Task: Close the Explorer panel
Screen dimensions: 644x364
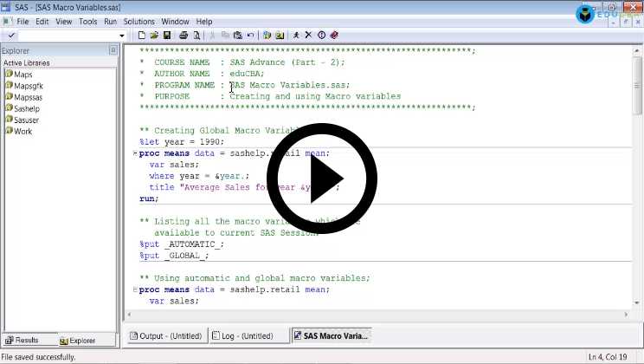Action: coord(113,50)
